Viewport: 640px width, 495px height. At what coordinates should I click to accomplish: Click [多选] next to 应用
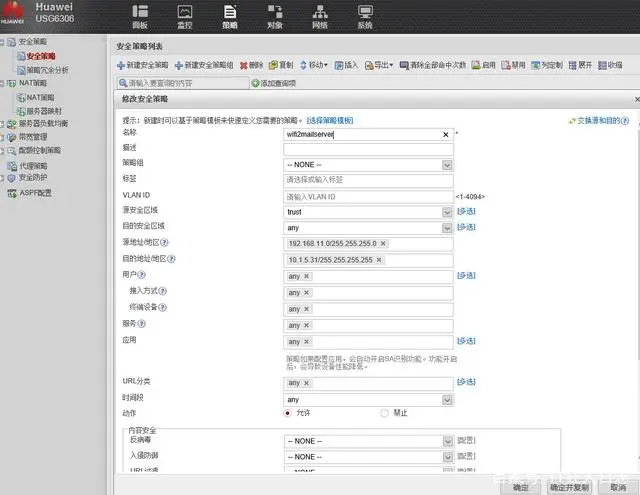coord(466,341)
